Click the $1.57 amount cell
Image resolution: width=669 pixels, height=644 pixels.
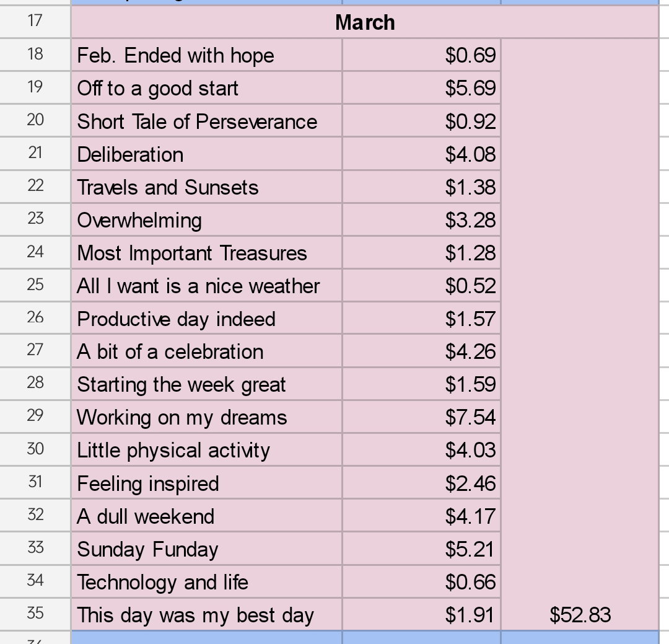[x=422, y=318]
